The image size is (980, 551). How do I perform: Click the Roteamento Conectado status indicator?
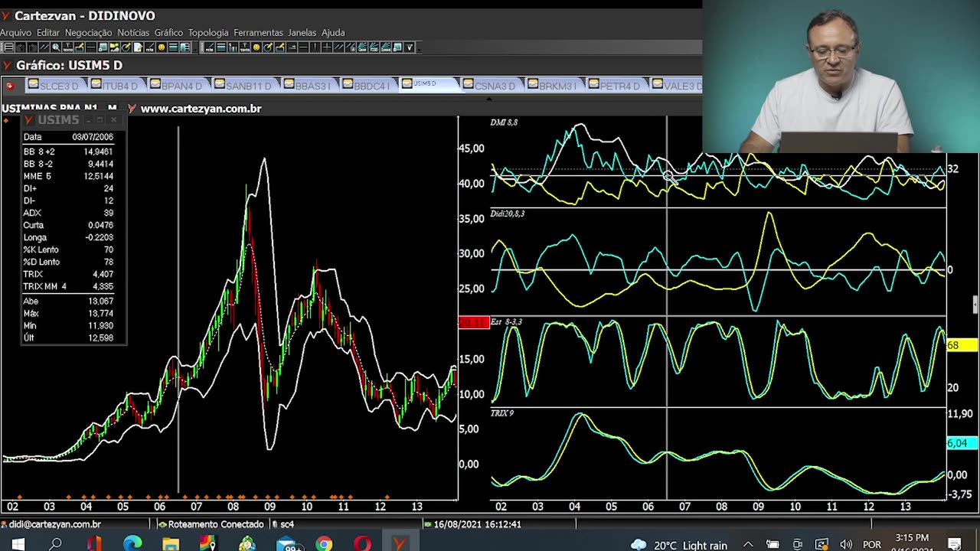[211, 524]
